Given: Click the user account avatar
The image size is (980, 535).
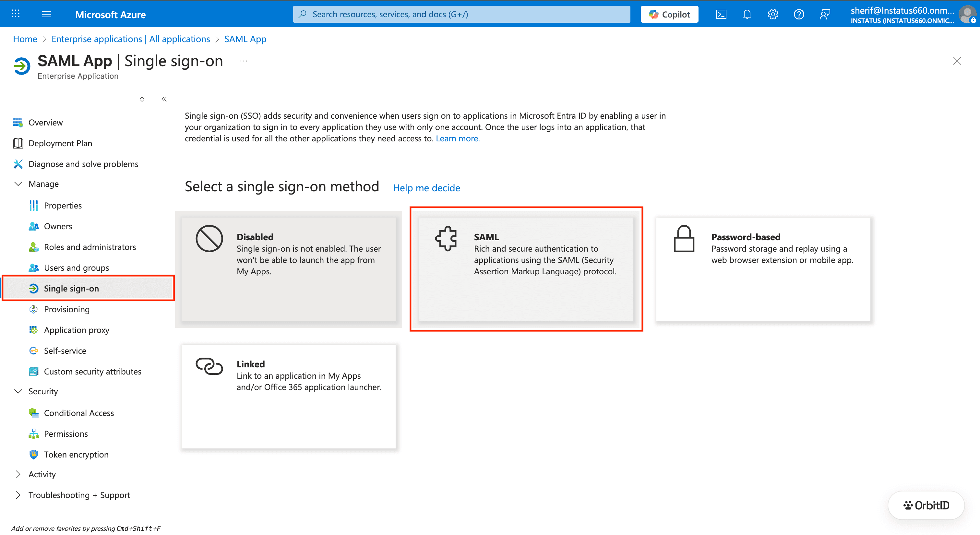Looking at the screenshot, I should pyautogui.click(x=967, y=15).
